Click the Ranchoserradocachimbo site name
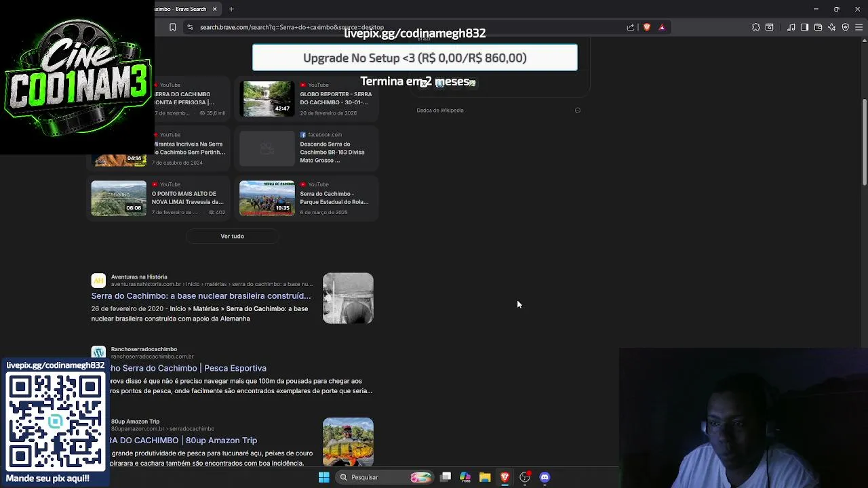Viewport: 868px width, 488px height. tap(144, 349)
